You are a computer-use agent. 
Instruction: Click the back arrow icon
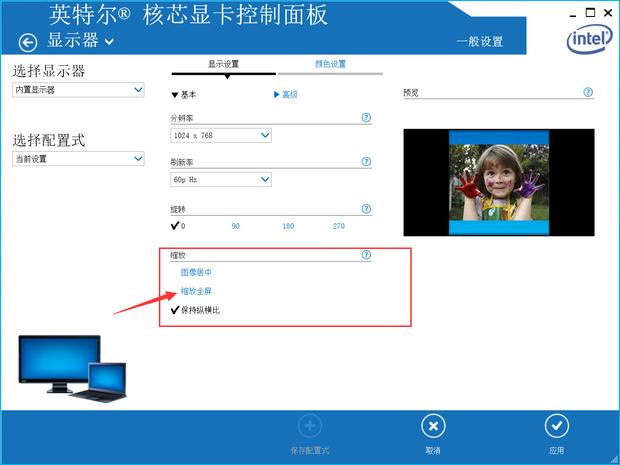tap(28, 43)
